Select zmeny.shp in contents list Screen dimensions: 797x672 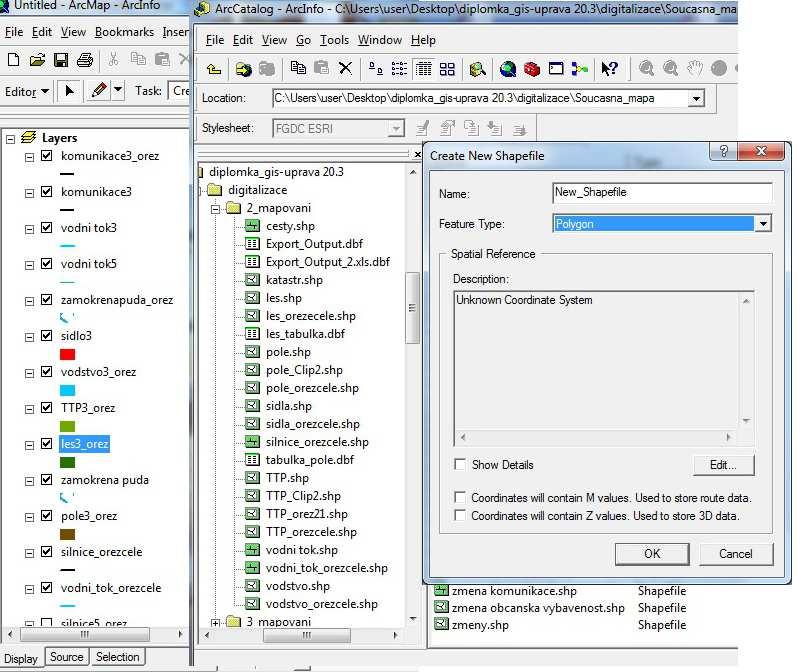[x=480, y=625]
